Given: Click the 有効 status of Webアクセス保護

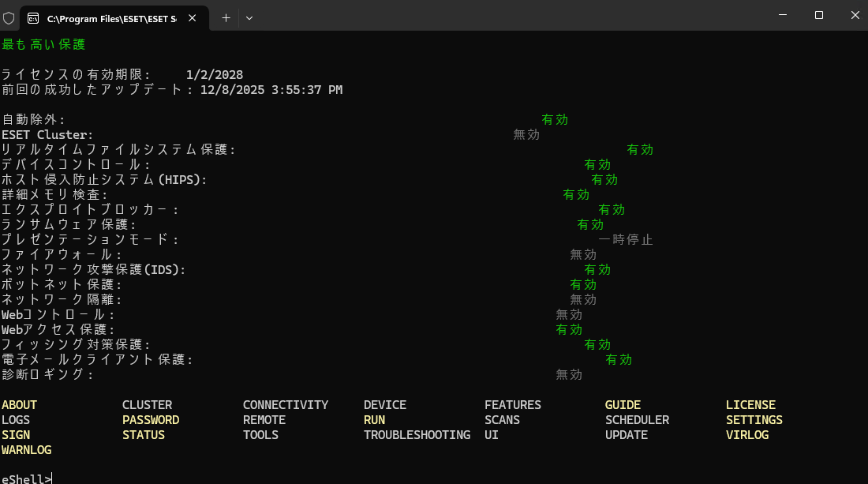Looking at the screenshot, I should click(569, 329).
